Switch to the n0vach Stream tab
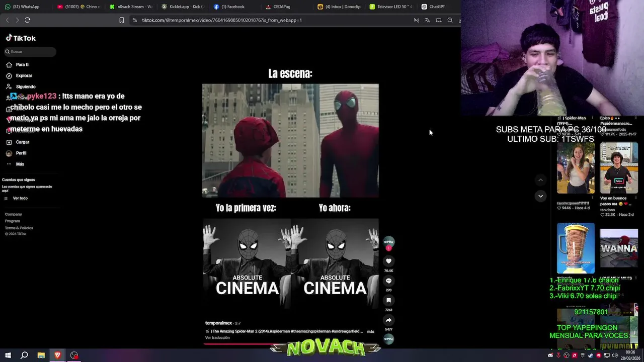Viewport: 644px width, 362px height. (131, 7)
